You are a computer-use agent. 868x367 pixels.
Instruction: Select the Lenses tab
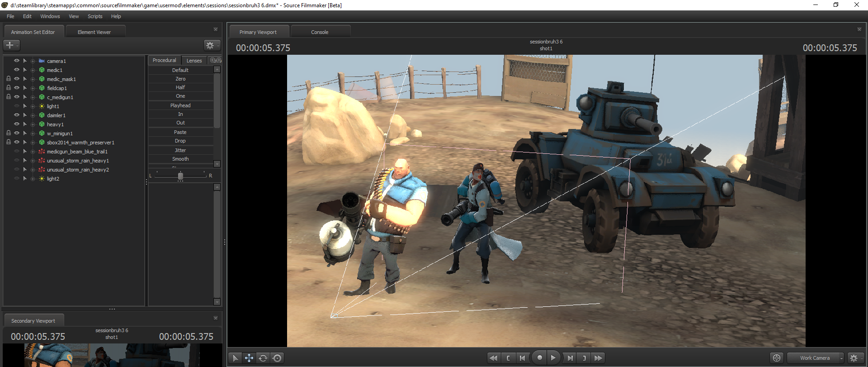click(194, 60)
